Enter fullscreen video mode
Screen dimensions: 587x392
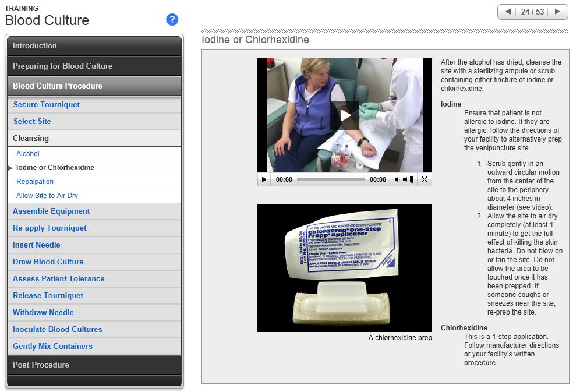(x=425, y=179)
